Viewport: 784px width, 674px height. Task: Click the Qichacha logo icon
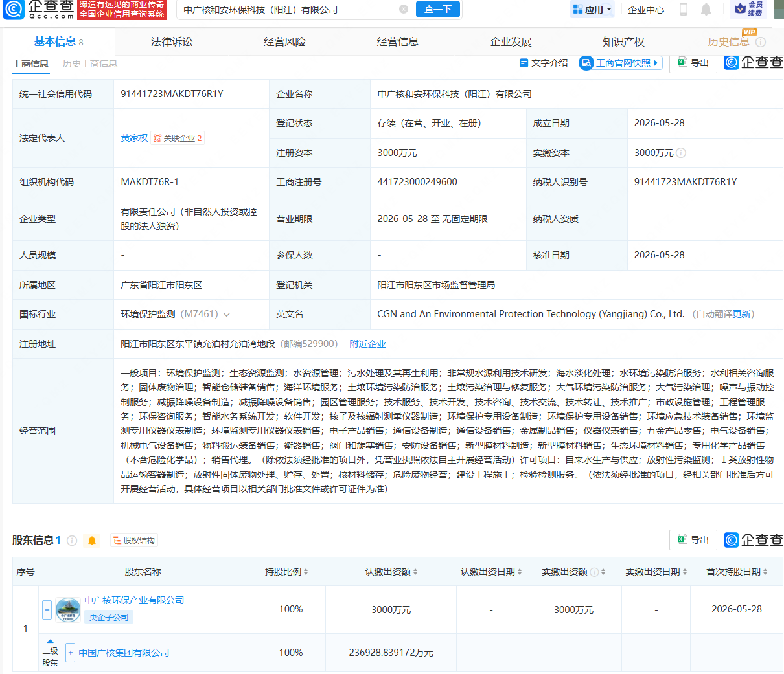pyautogui.click(x=13, y=9)
